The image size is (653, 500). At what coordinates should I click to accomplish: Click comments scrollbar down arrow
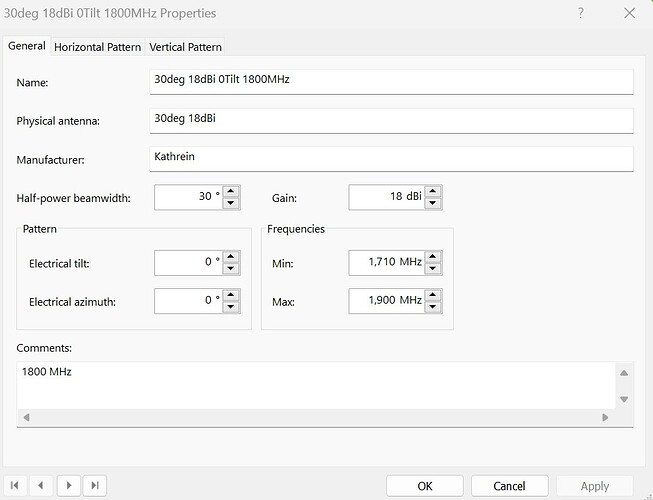click(x=624, y=399)
